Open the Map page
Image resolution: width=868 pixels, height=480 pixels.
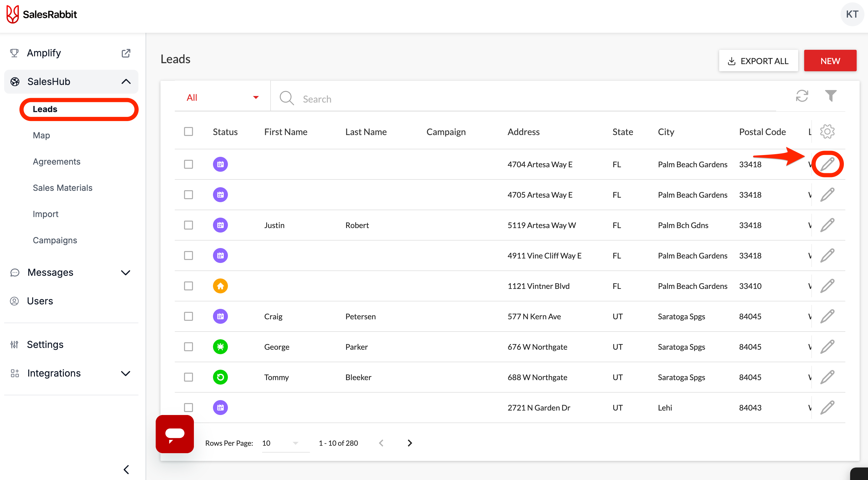coord(41,135)
